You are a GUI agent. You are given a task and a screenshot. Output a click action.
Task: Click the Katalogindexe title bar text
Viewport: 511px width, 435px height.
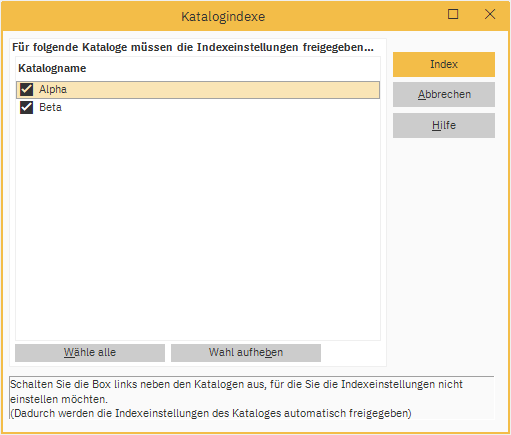click(x=223, y=17)
